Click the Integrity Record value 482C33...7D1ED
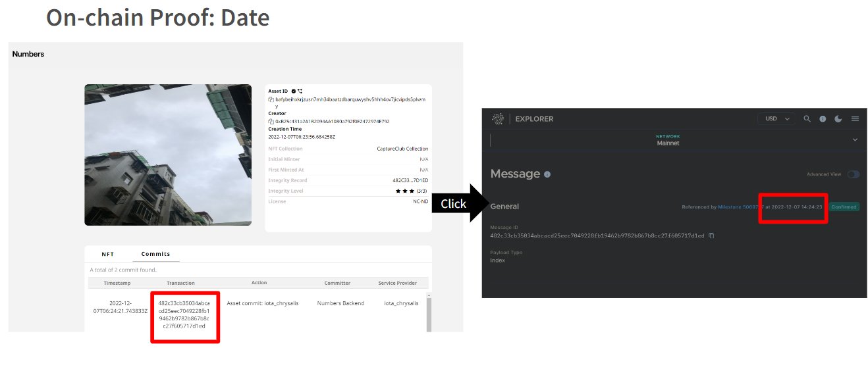Viewport: 868px width, 373px height. pyautogui.click(x=410, y=180)
